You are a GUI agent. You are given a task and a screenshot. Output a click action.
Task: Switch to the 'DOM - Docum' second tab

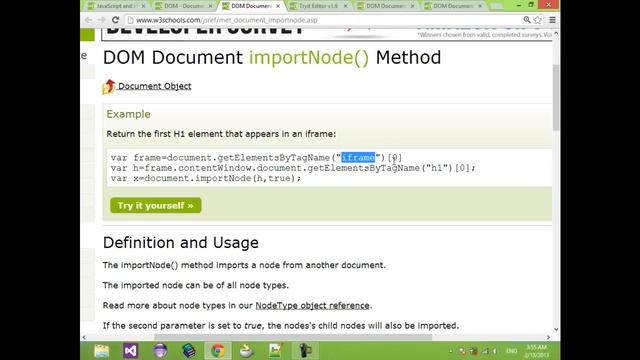tap(182, 6)
